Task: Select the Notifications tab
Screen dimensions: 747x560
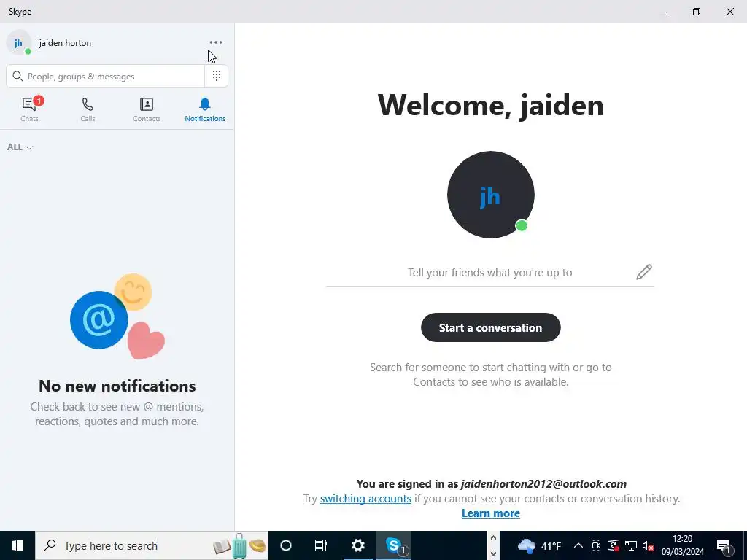Action: tap(205, 109)
